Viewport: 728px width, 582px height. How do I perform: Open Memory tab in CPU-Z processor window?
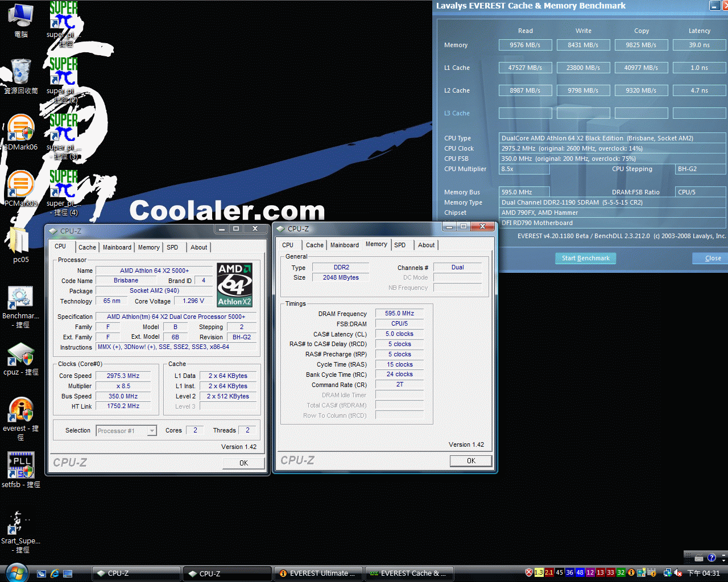(149, 247)
